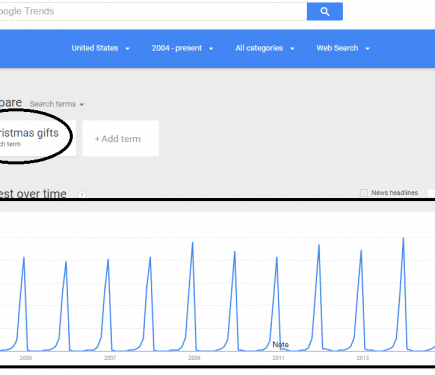The image size is (435, 375).
Task: Click the blue search magnifier button
Action: pyautogui.click(x=325, y=12)
